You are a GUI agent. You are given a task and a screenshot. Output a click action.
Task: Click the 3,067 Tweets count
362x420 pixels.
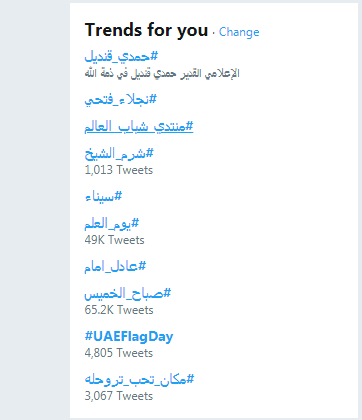(119, 396)
